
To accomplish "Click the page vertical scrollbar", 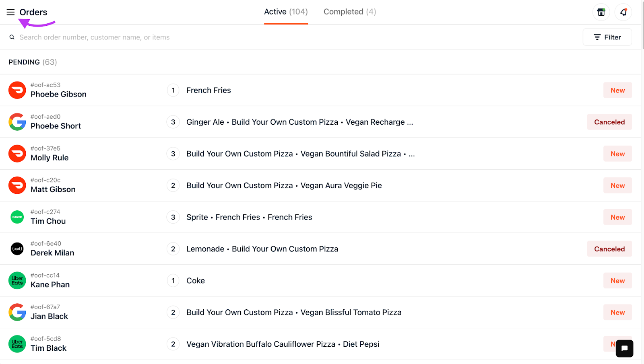I will pos(642,182).
